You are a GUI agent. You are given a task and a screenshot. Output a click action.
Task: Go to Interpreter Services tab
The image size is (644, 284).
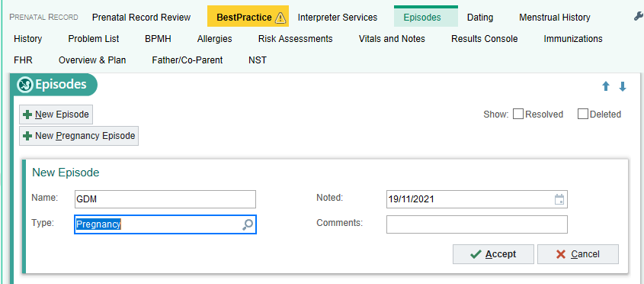pyautogui.click(x=338, y=18)
